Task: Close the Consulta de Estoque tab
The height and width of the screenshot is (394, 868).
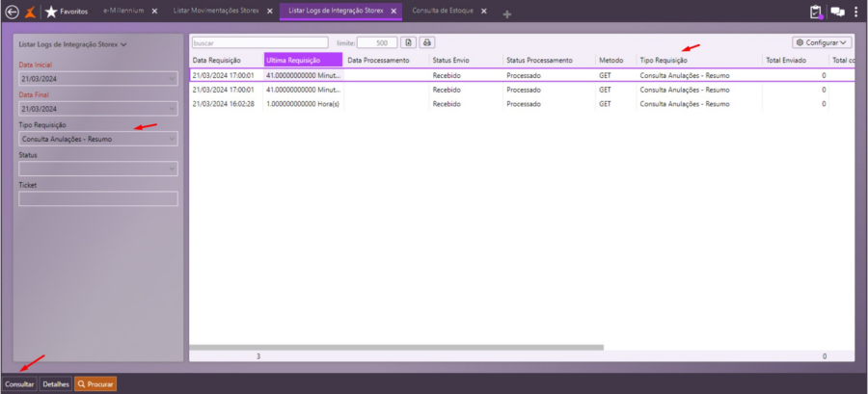Action: (484, 11)
